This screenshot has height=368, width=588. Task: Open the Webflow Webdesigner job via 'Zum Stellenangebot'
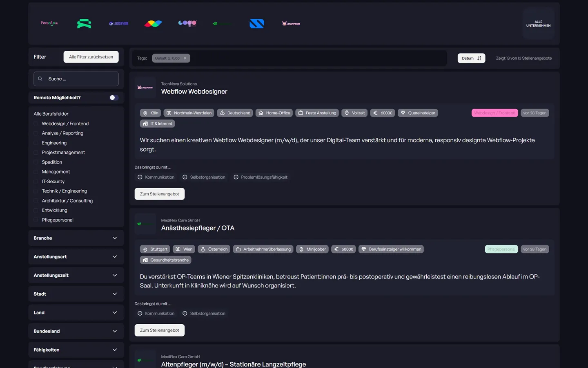click(159, 193)
